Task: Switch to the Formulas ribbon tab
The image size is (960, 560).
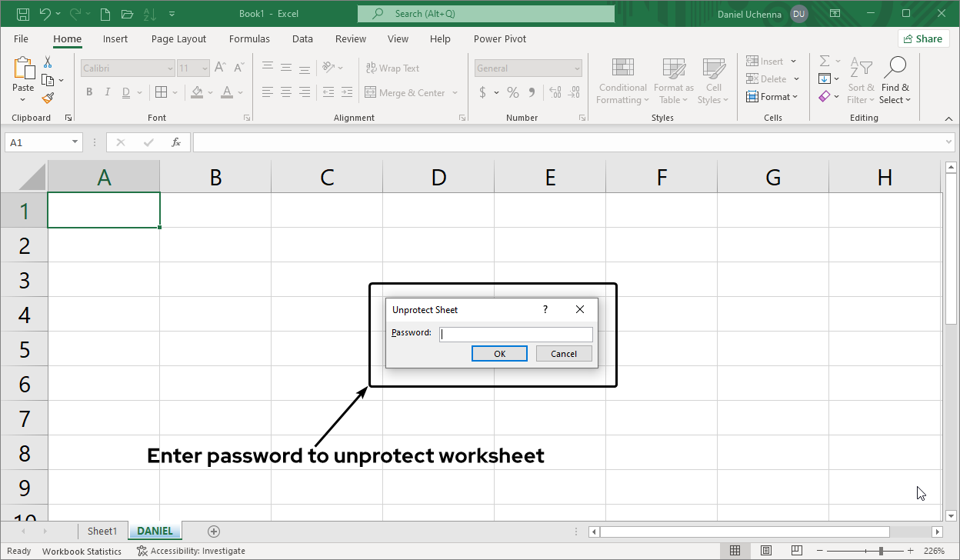Action: (249, 38)
